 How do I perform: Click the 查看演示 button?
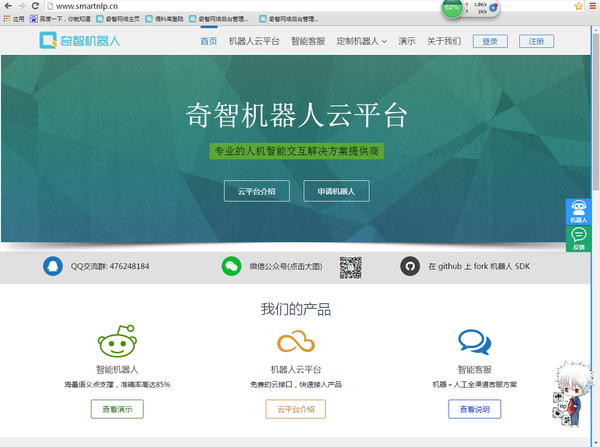(117, 409)
